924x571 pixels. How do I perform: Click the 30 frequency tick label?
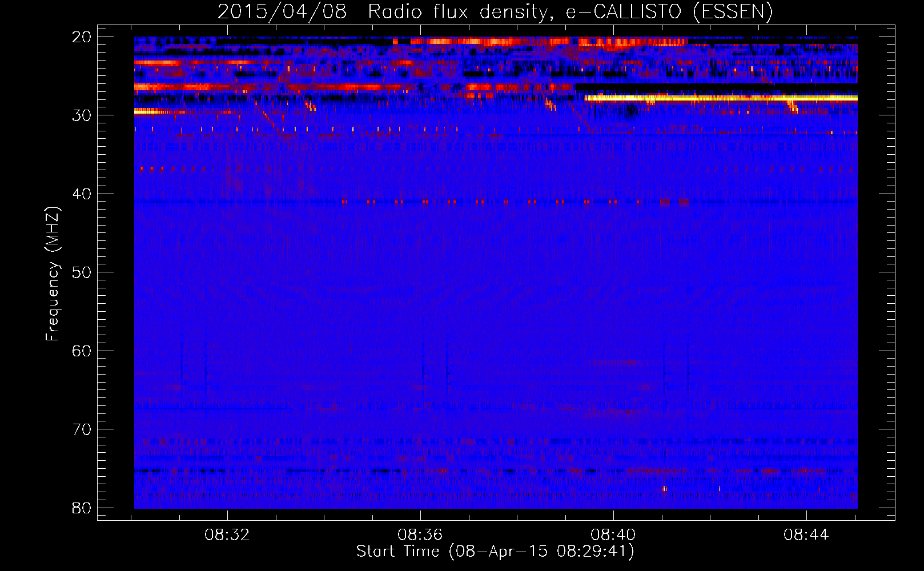coord(82,115)
